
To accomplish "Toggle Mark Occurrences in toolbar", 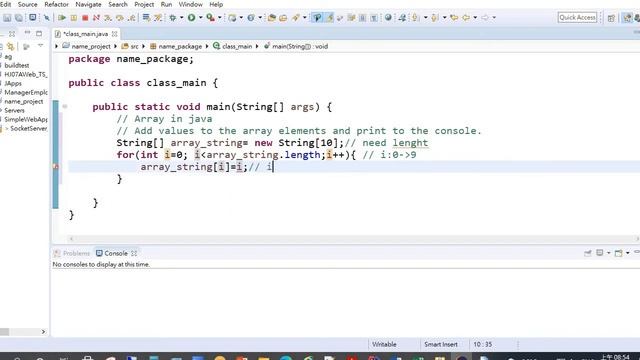I will pyautogui.click(x=329, y=18).
